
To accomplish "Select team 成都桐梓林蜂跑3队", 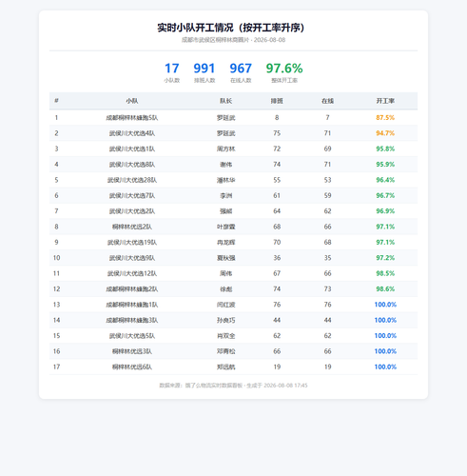I will 132,320.
